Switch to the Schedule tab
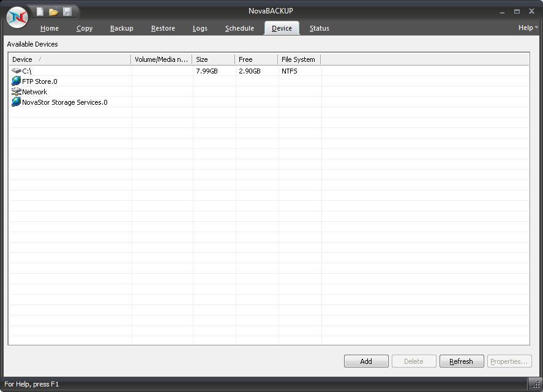This screenshot has height=392, width=543. tap(239, 28)
